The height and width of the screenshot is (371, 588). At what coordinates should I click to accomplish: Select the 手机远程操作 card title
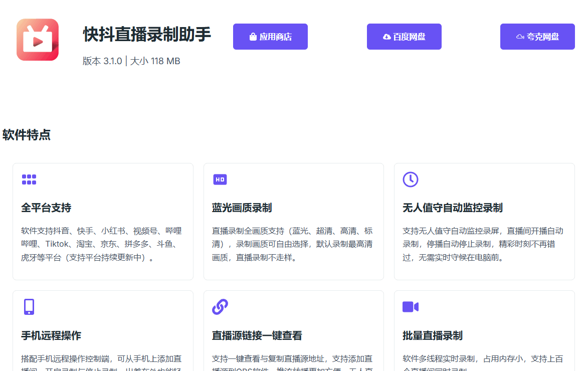tap(51, 335)
